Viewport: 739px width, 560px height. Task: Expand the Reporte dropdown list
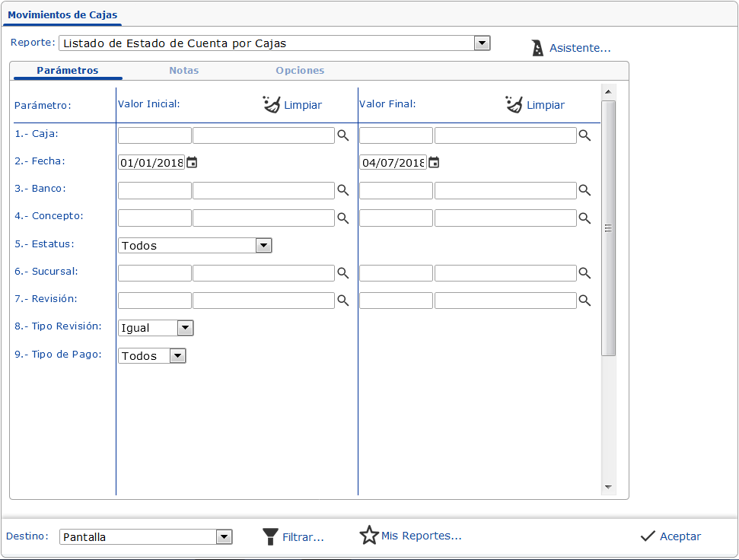(482, 43)
